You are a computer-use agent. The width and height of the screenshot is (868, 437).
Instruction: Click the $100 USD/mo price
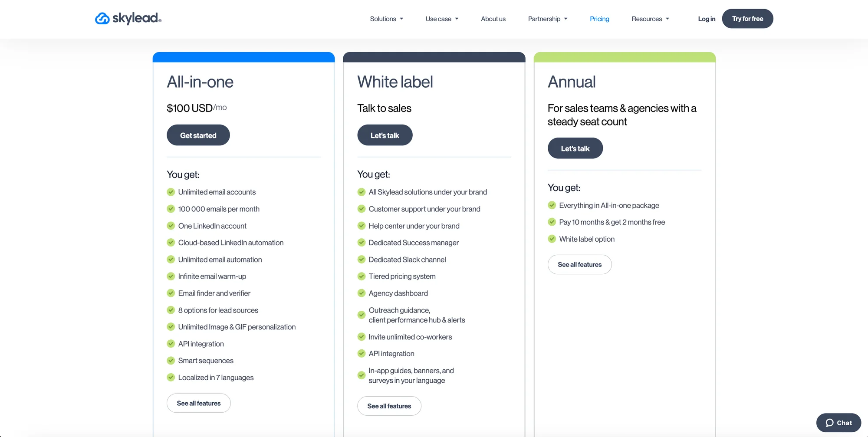click(x=197, y=108)
